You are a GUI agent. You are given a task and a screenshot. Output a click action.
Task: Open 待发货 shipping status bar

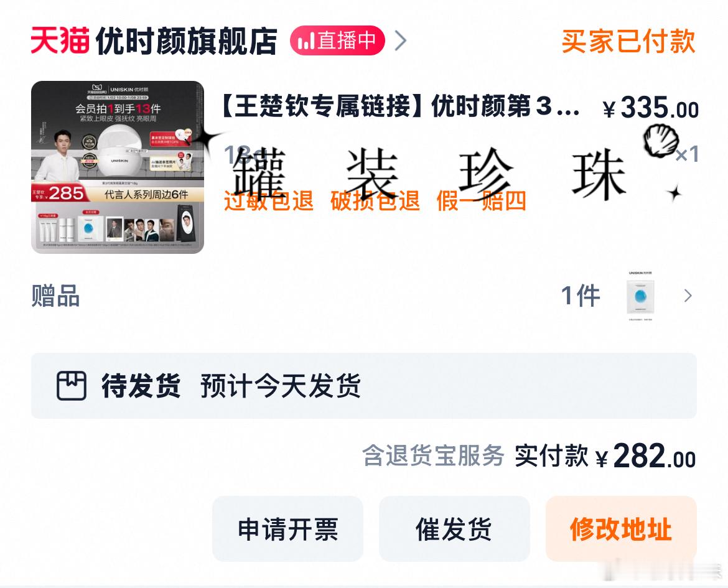point(363,386)
